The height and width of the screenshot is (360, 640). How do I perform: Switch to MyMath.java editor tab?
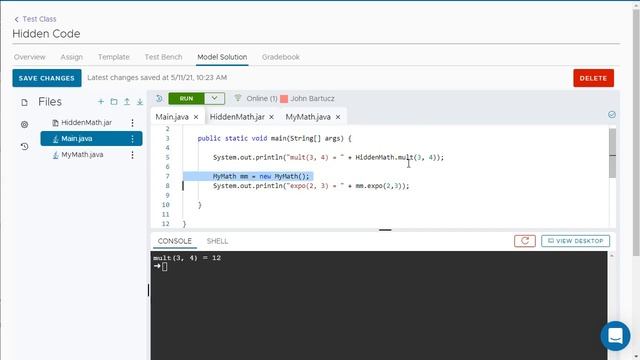[x=308, y=117]
